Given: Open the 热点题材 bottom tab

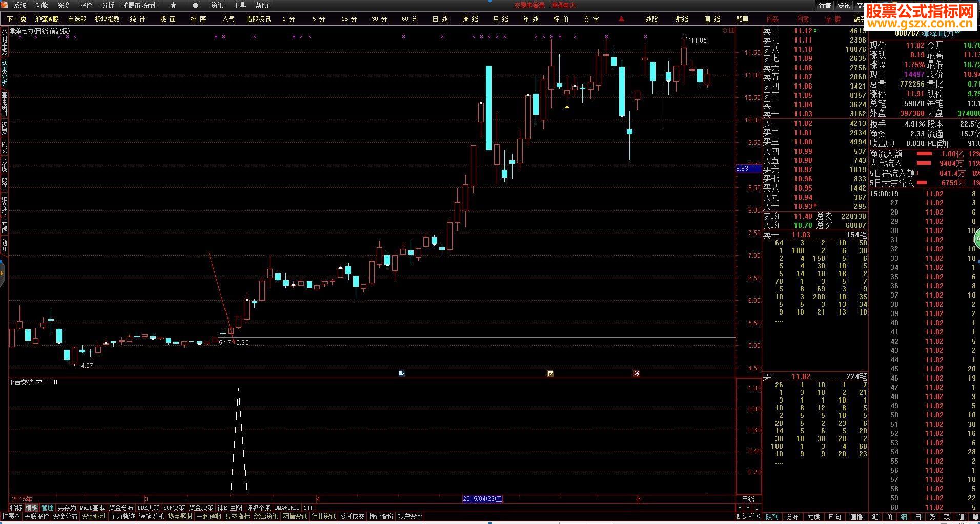Looking at the screenshot, I should 180,516.
